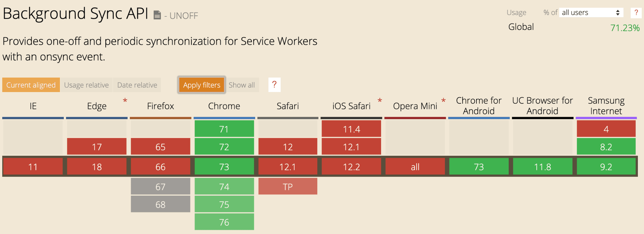Viewport: 644px width, 234px height.
Task: Click the Opera Mini heading
Action: (415, 106)
